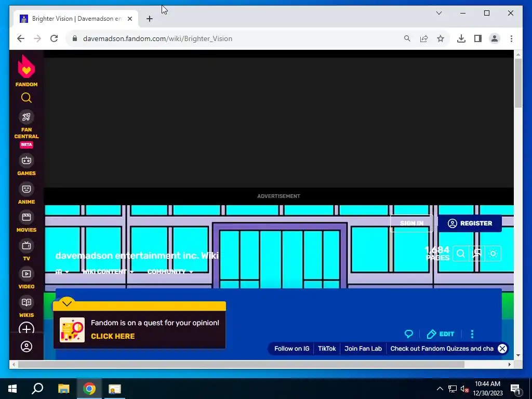The height and width of the screenshot is (399, 532).
Task: Open the Join Fan Lab link
Action: [x=363, y=349]
